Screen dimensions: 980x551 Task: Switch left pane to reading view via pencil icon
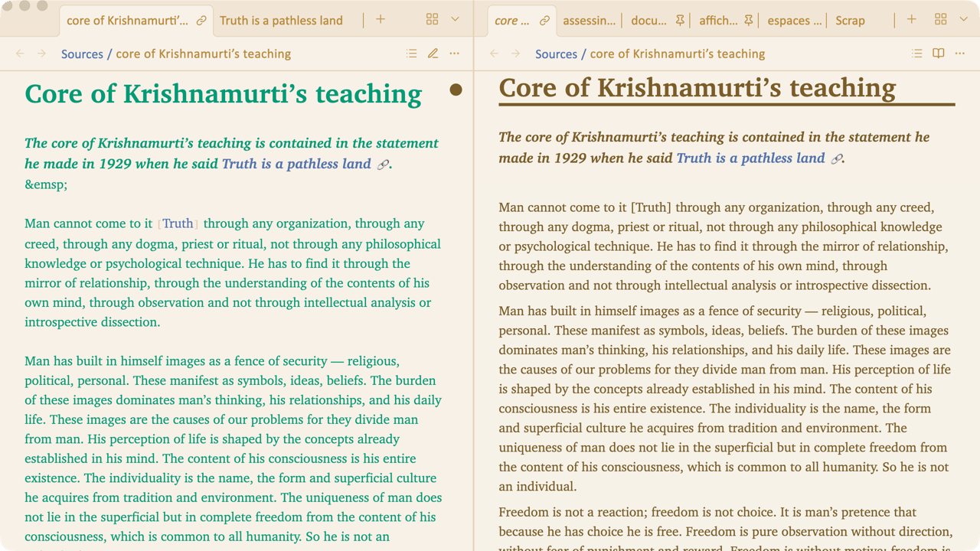point(433,54)
